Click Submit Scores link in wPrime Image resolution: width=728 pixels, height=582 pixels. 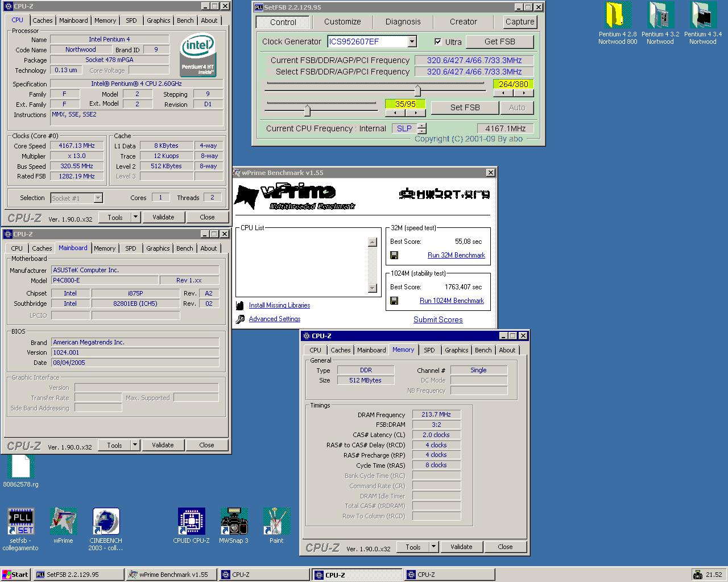438,319
